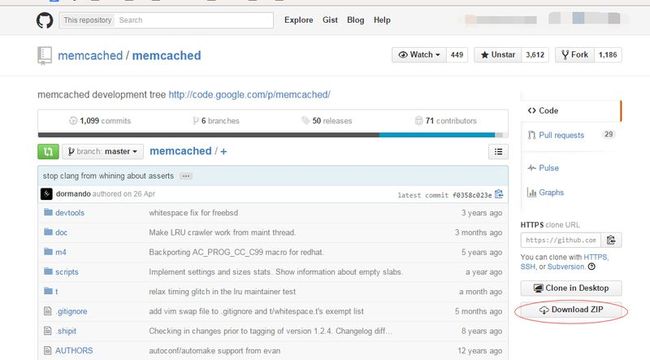Click the memcached owner link
Image resolution: width=650 pixels, height=360 pixels.
[x=90, y=56]
